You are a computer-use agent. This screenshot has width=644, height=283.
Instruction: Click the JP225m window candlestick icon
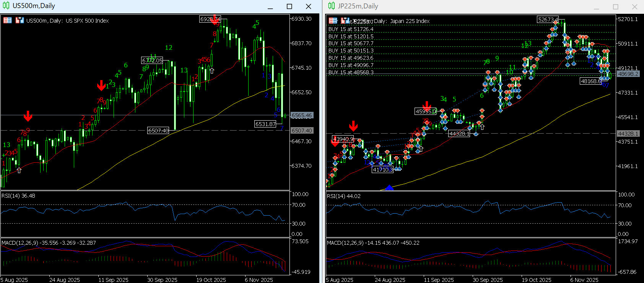click(331, 6)
